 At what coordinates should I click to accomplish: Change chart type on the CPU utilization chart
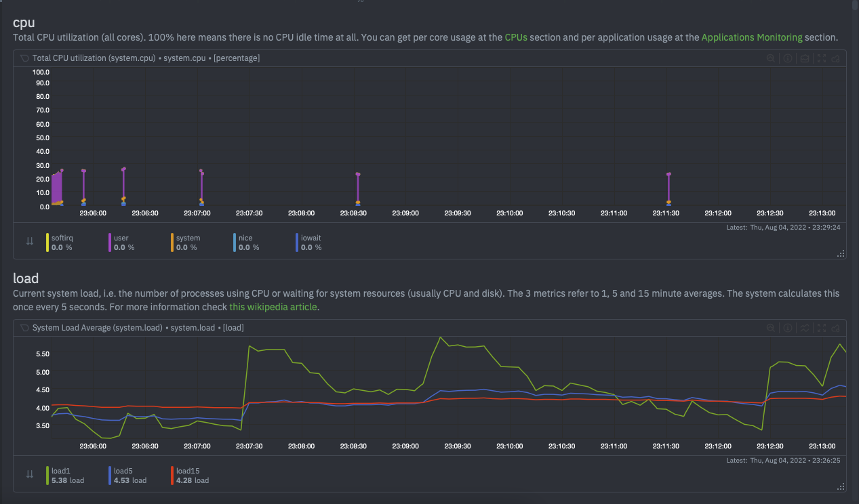tap(804, 58)
